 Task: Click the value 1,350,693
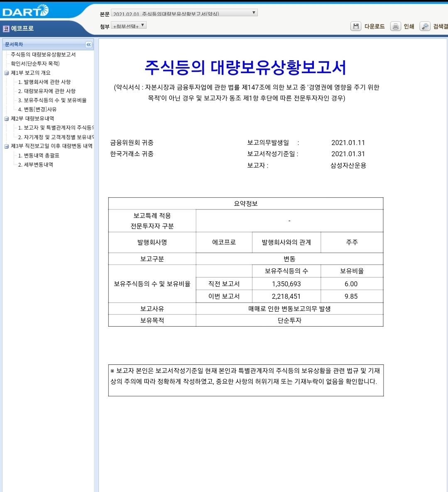[x=286, y=284]
